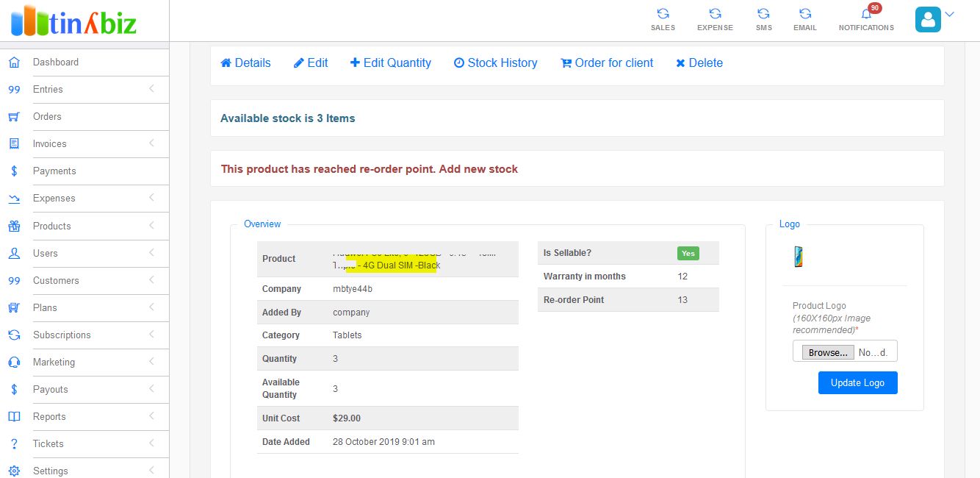Screen dimensions: 980x478
Task: Click the re-order point warning message
Action: (x=370, y=169)
